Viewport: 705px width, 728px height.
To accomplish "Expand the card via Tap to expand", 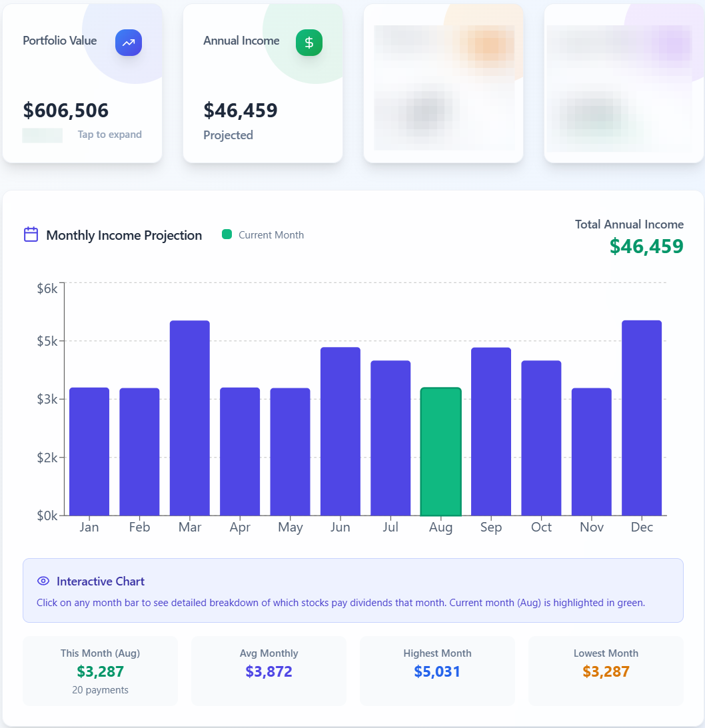I will tap(109, 134).
